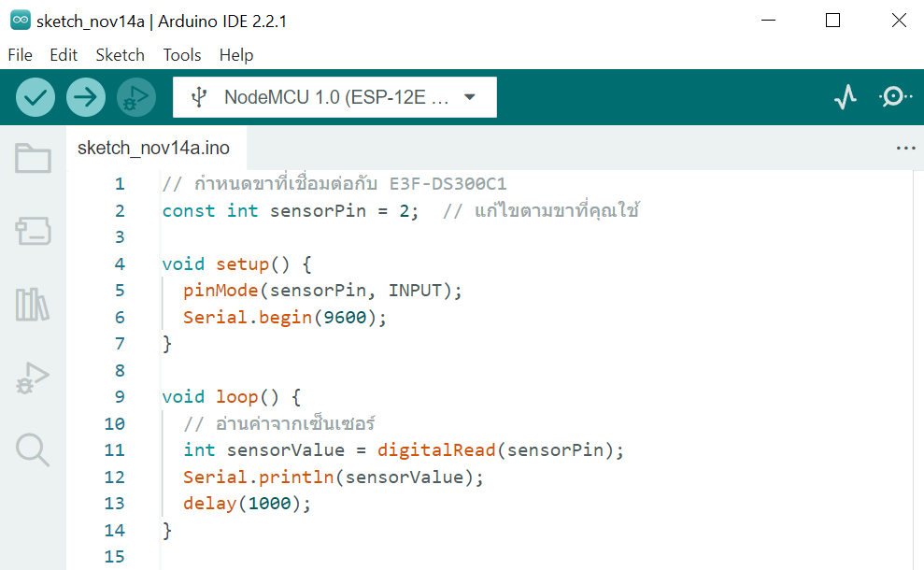Click the Thai comment on line 10
924x570 pixels.
pyautogui.click(x=279, y=423)
